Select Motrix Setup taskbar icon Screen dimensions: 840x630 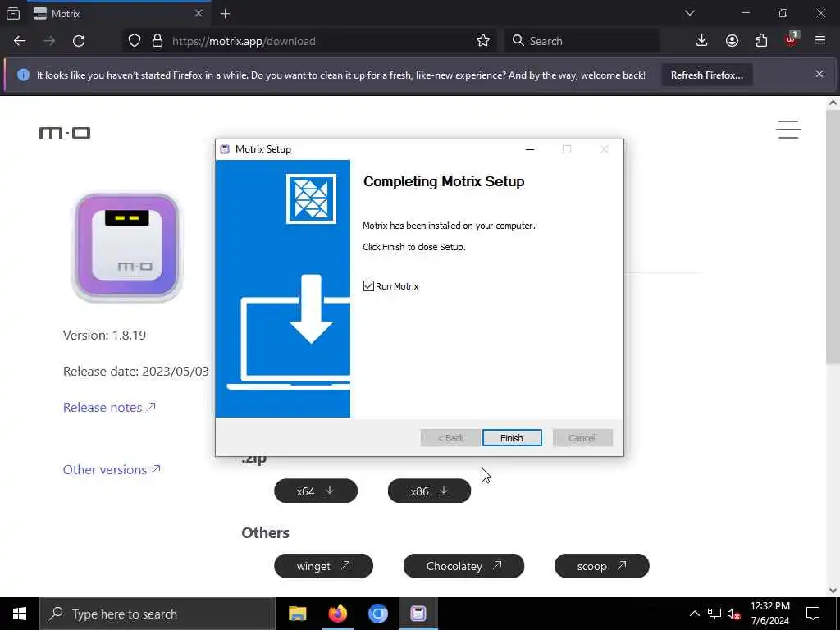[418, 614]
